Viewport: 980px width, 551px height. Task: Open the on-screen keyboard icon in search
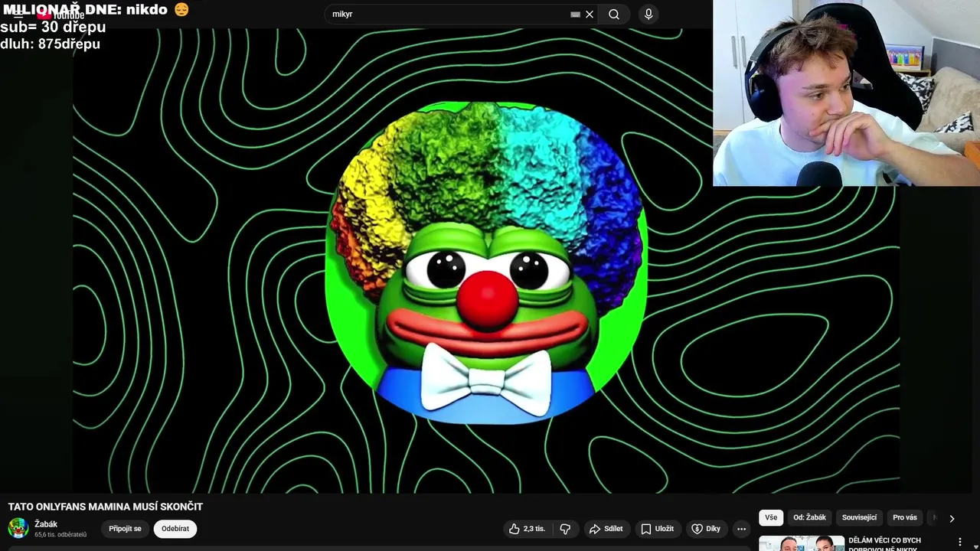(575, 14)
